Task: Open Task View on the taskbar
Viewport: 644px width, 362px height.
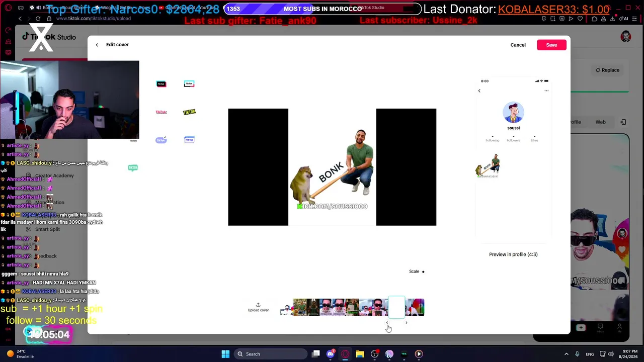Action: [x=316, y=354]
